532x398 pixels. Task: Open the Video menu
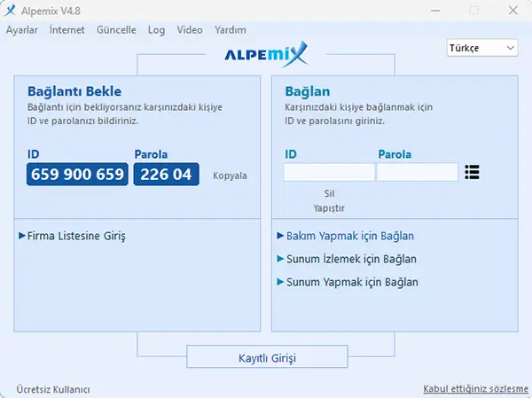(x=190, y=30)
